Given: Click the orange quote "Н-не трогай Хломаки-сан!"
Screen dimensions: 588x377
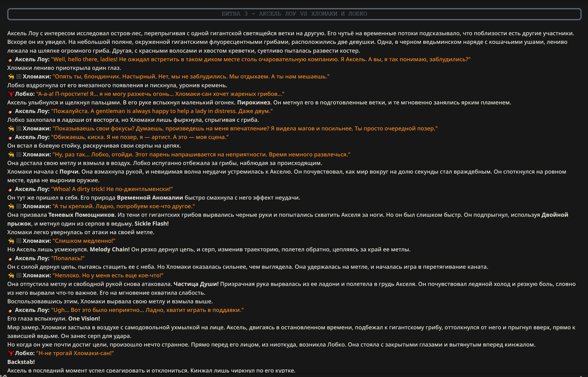Looking at the screenshot, I should click(x=75, y=353).
